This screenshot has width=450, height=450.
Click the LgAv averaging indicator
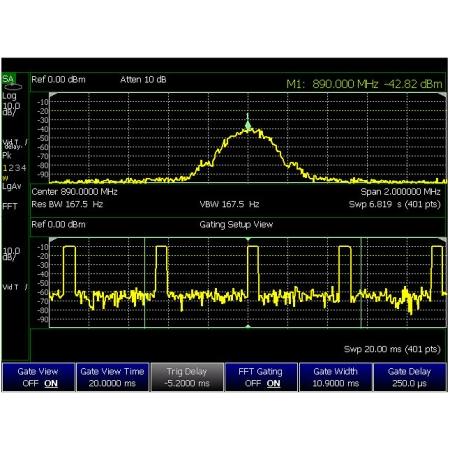(x=12, y=186)
